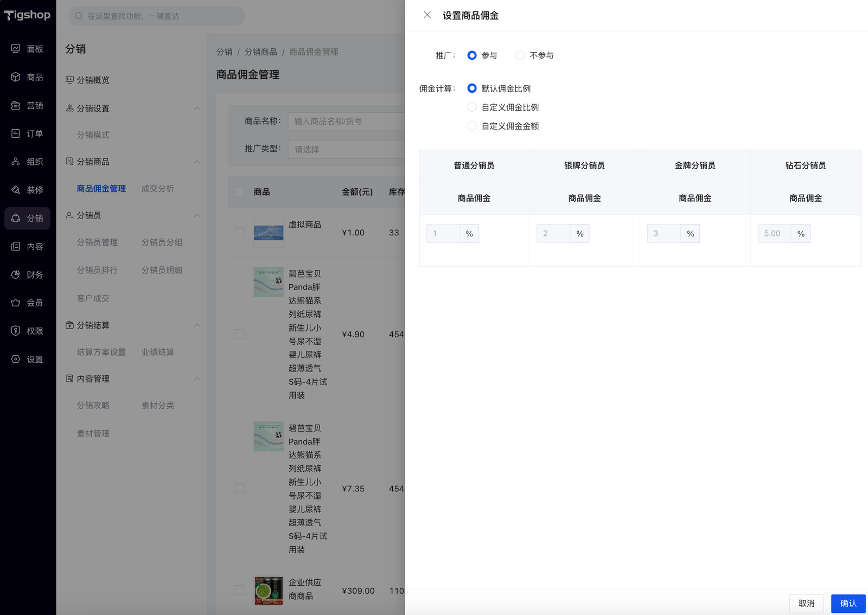Viewport: 868px width, 615px height.
Task: Select the 自定义佣金金额 radio button
Action: [x=472, y=126]
